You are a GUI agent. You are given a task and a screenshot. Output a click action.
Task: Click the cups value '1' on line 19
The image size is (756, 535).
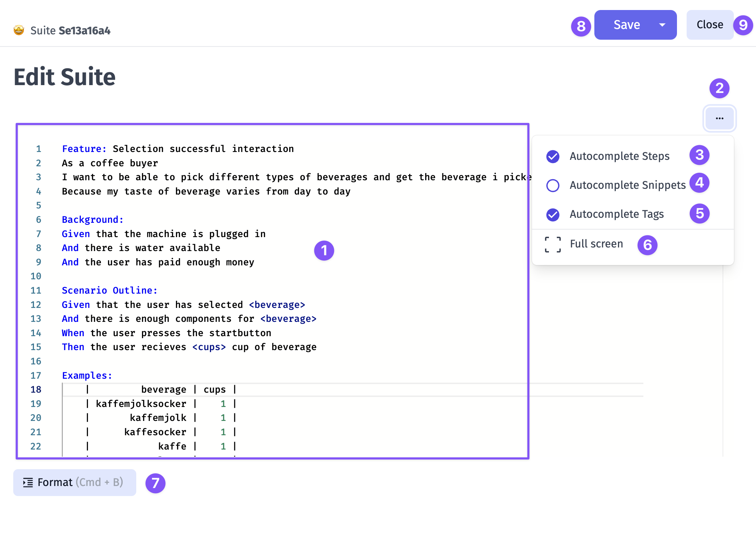click(x=223, y=404)
